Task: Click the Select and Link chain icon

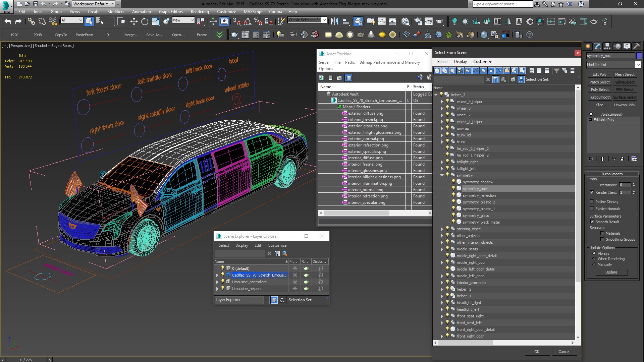Action: (31, 21)
